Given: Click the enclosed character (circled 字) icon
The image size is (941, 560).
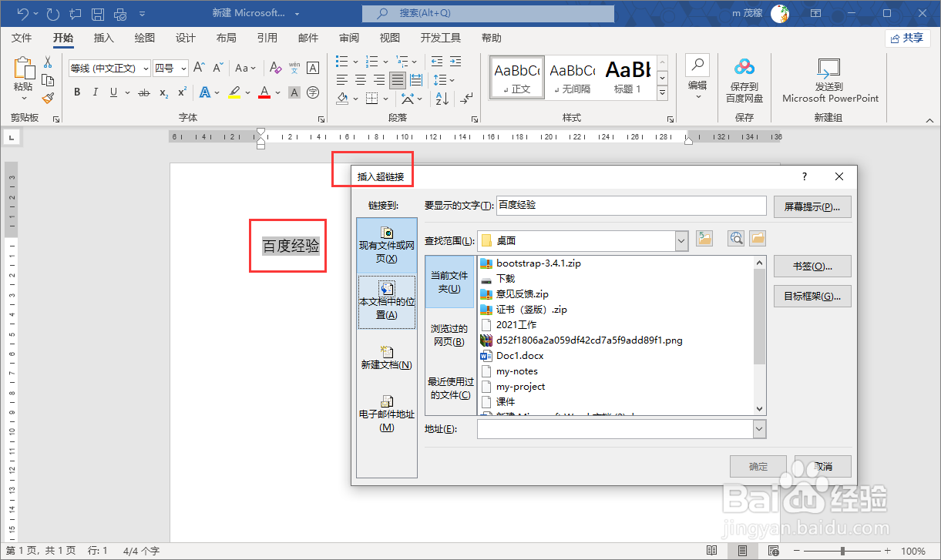Looking at the screenshot, I should click(x=313, y=92).
